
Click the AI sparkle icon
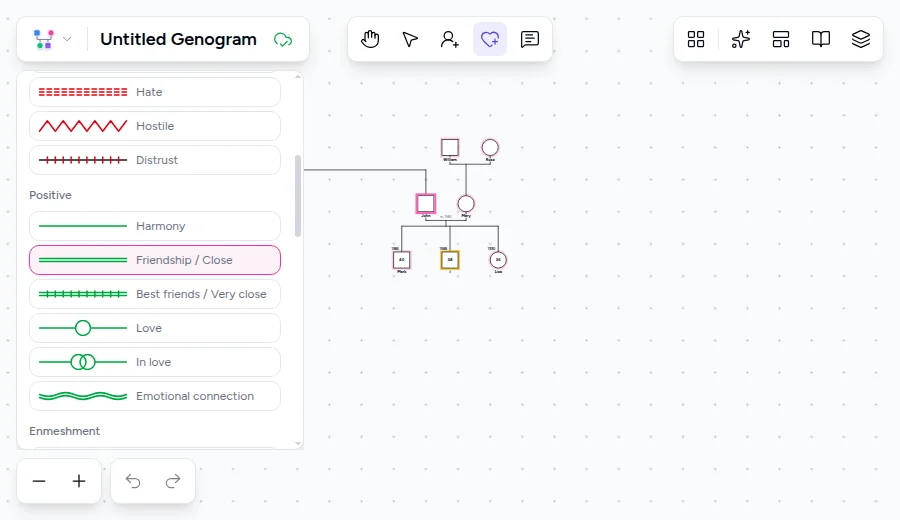740,39
